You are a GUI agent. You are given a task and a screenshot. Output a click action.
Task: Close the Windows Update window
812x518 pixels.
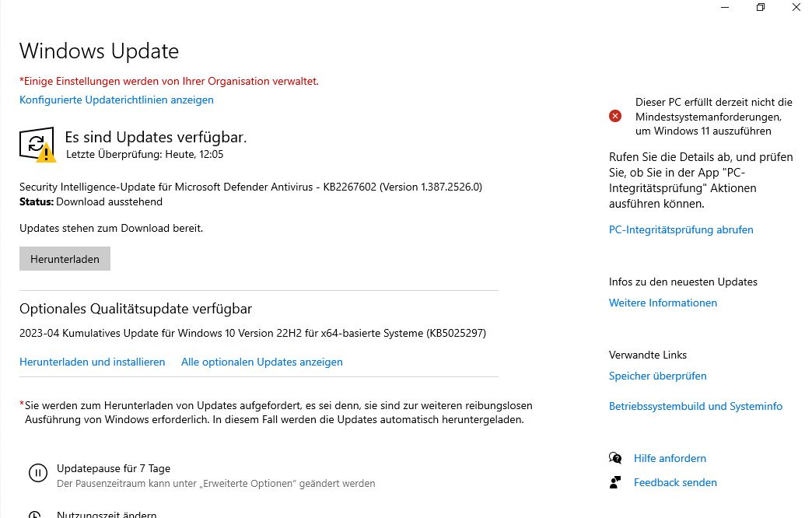[796, 7]
